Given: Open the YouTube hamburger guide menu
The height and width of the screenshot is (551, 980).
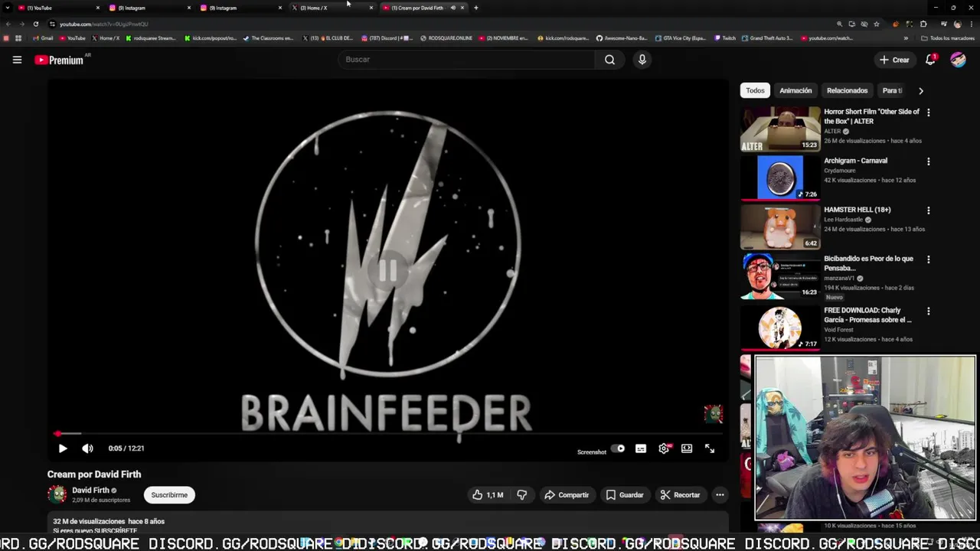Looking at the screenshot, I should coord(17,60).
